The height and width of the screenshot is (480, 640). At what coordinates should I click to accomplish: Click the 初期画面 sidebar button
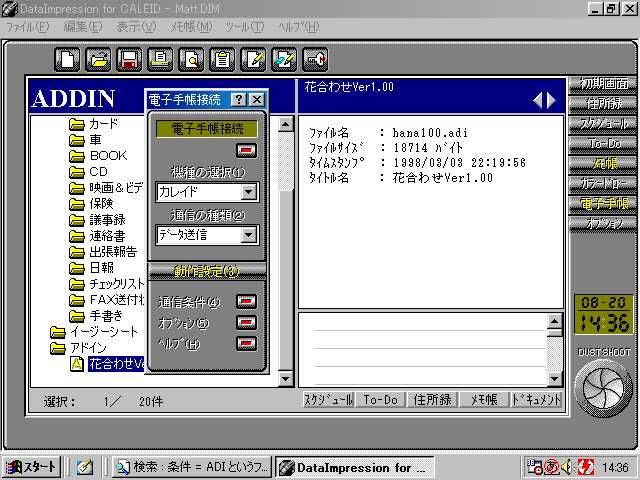point(603,84)
